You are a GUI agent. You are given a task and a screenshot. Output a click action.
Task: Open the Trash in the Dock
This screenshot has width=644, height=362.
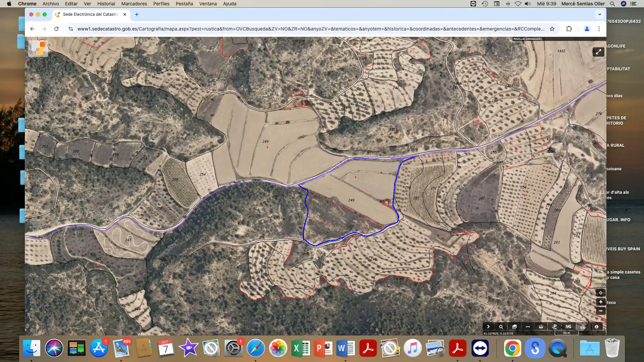(612, 348)
